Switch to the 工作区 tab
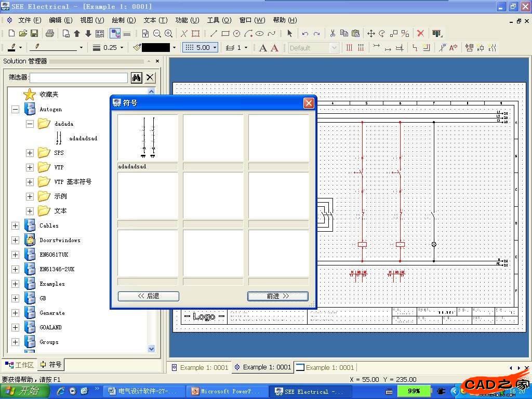Viewport: 532px width, 399px height. tap(19, 365)
